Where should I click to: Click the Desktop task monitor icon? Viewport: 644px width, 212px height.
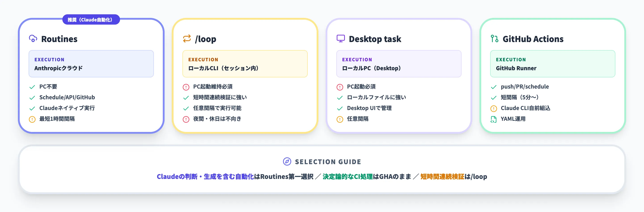tap(341, 39)
